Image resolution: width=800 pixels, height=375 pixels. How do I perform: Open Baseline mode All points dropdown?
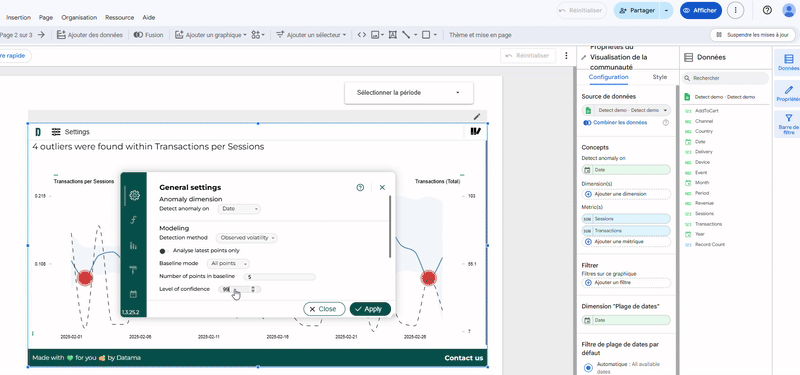click(228, 264)
